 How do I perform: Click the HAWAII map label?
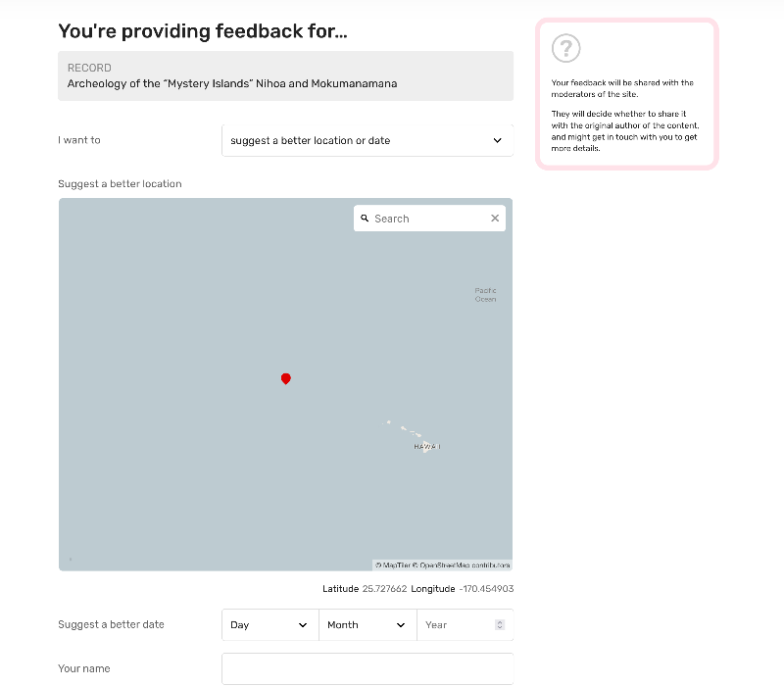point(427,447)
